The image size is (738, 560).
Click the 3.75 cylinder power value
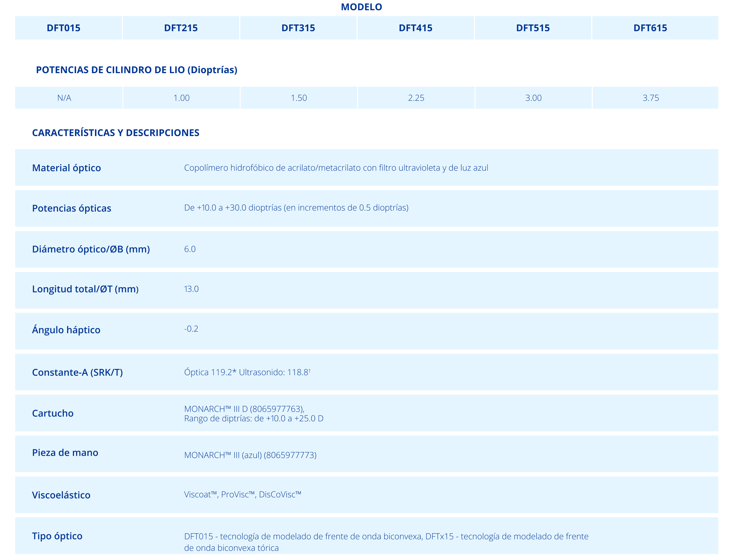coord(651,98)
